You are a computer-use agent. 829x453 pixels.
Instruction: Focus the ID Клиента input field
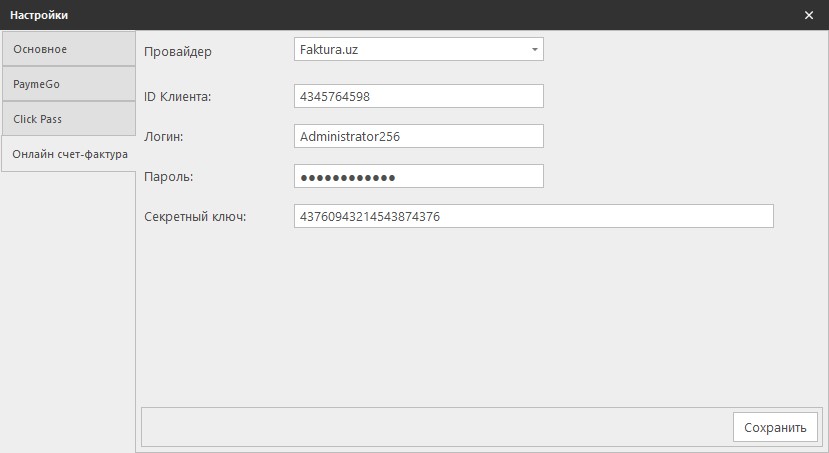[x=418, y=96]
